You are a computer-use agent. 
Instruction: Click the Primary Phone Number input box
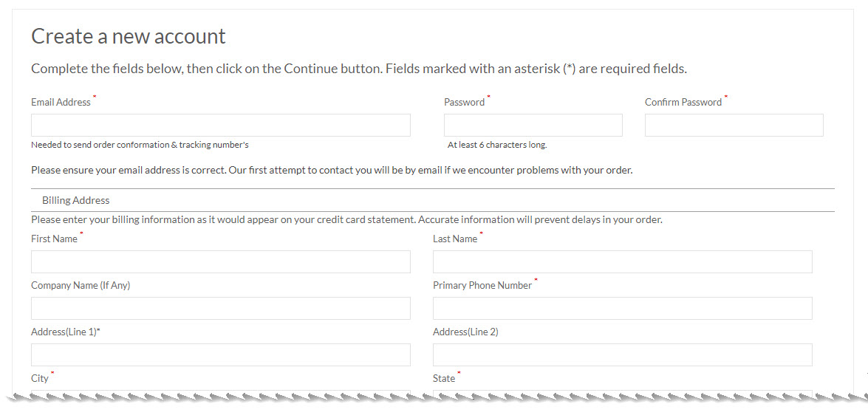click(622, 309)
